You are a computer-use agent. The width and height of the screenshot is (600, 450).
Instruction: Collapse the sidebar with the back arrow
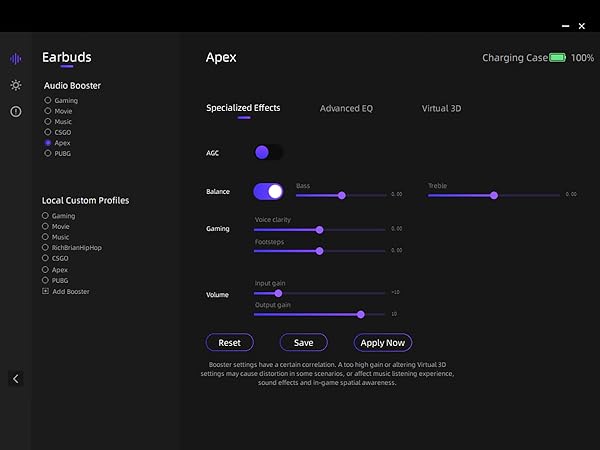(x=15, y=379)
